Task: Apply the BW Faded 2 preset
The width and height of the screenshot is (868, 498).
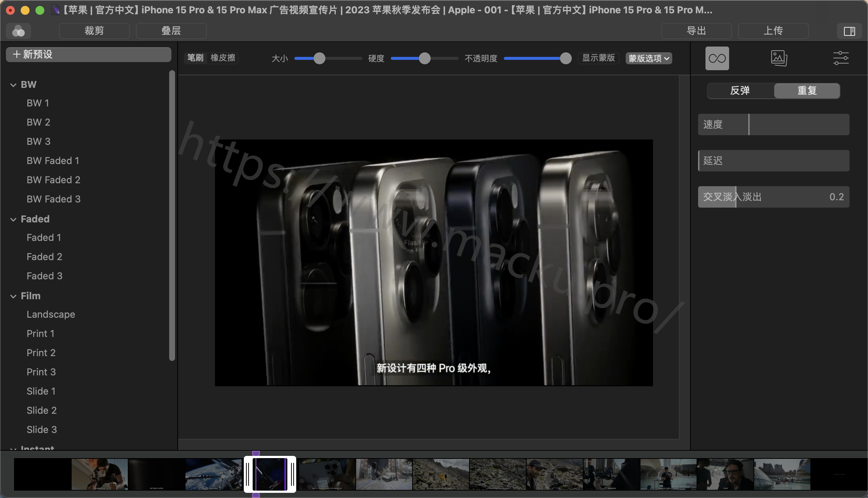Action: tap(54, 180)
